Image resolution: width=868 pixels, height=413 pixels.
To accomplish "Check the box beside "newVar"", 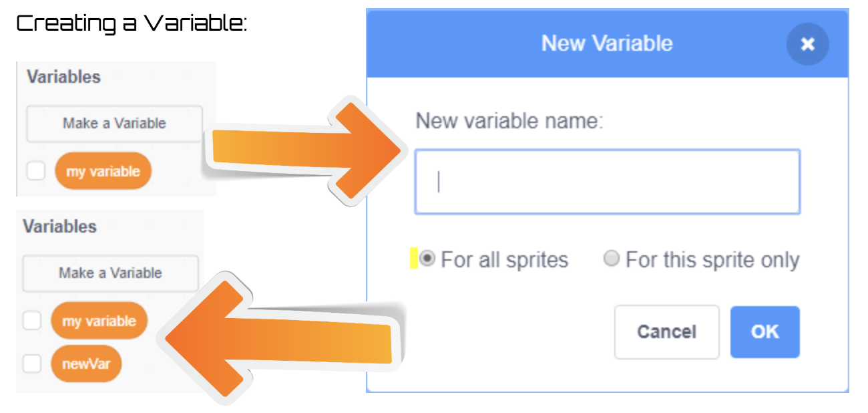I will (x=33, y=364).
